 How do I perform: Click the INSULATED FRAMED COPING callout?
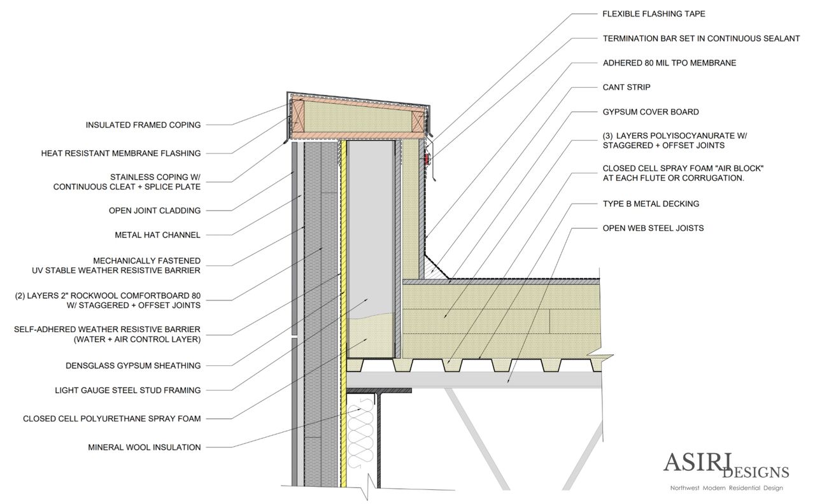pyautogui.click(x=143, y=125)
